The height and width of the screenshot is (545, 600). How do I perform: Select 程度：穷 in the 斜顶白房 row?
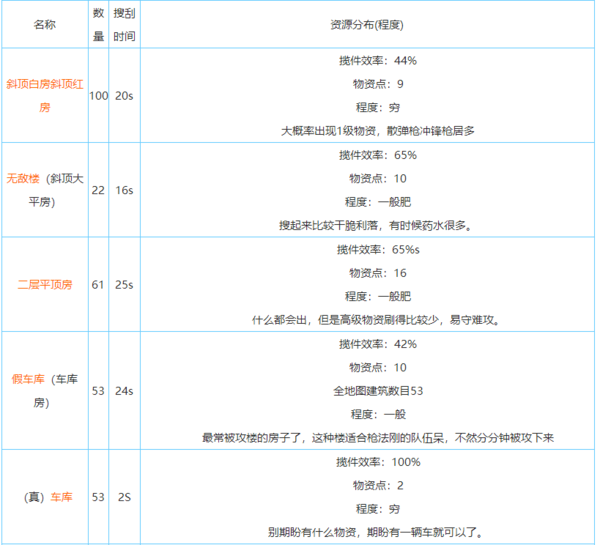(x=378, y=108)
